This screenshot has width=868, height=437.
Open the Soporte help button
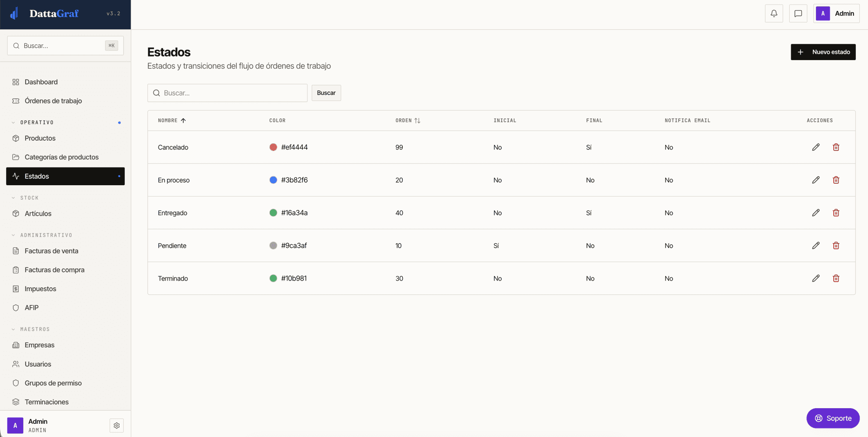(833, 418)
